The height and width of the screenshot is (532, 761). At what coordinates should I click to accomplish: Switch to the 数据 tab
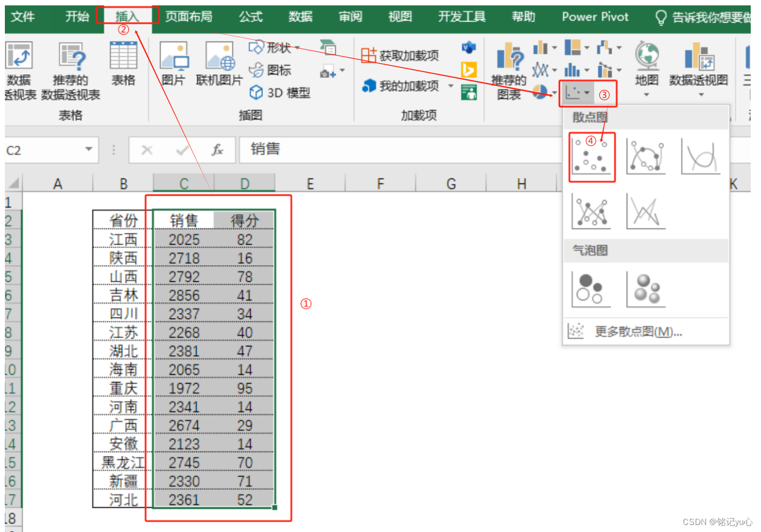pos(300,17)
